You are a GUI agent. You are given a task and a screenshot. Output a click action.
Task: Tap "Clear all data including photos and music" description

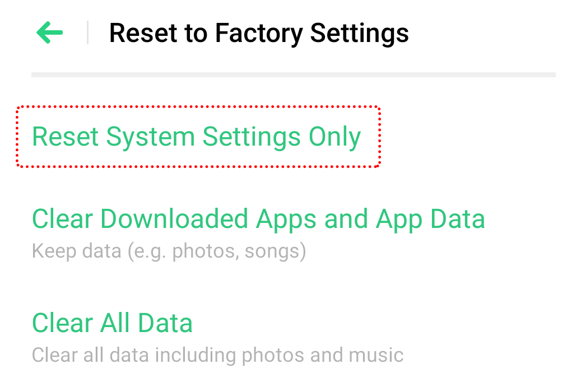pyautogui.click(x=217, y=355)
